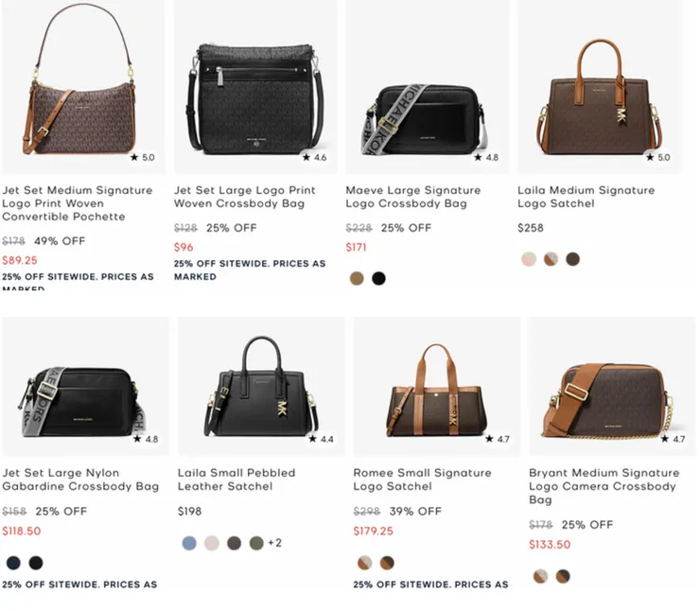Pick blue swatch for Laila Small Pebbled Satchel
This screenshot has height=611, width=700.
coord(189,543)
